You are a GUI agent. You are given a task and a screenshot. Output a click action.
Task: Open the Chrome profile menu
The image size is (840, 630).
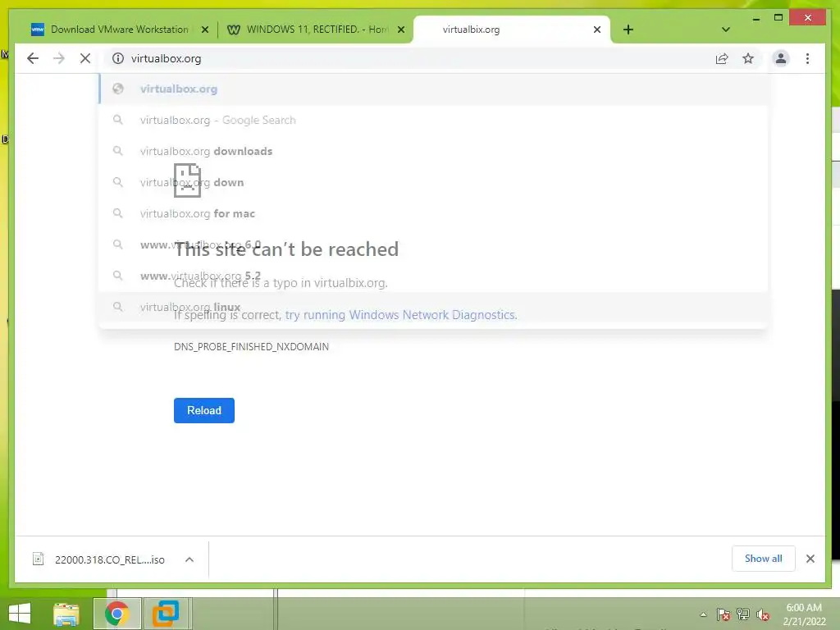[781, 58]
